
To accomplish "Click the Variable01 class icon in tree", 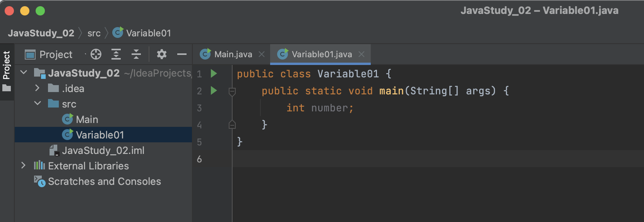I will 67,134.
